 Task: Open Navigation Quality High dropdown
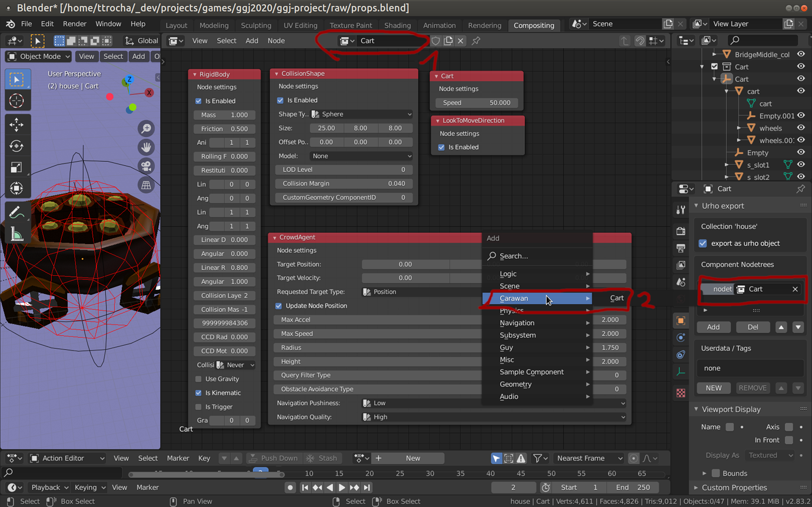[494, 417]
